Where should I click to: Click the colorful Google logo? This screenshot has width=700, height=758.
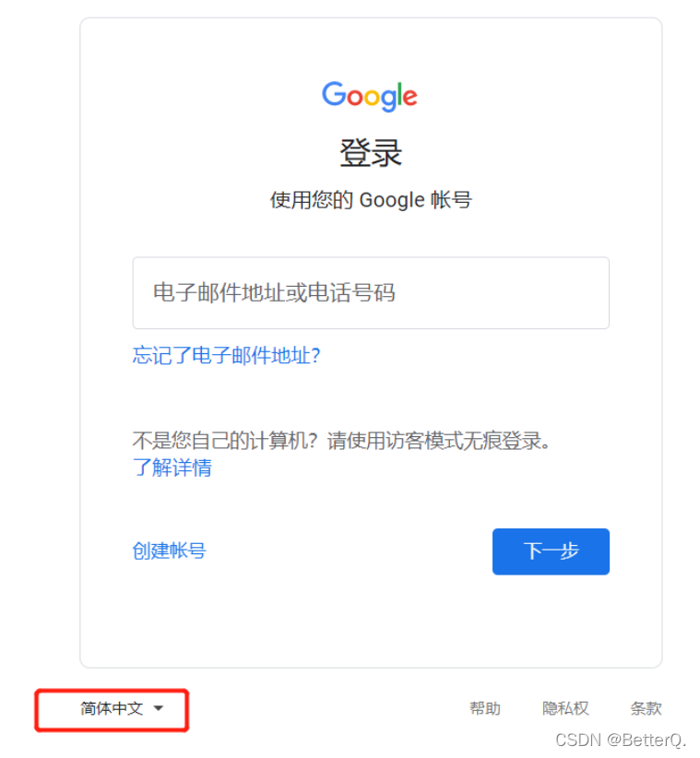click(370, 96)
